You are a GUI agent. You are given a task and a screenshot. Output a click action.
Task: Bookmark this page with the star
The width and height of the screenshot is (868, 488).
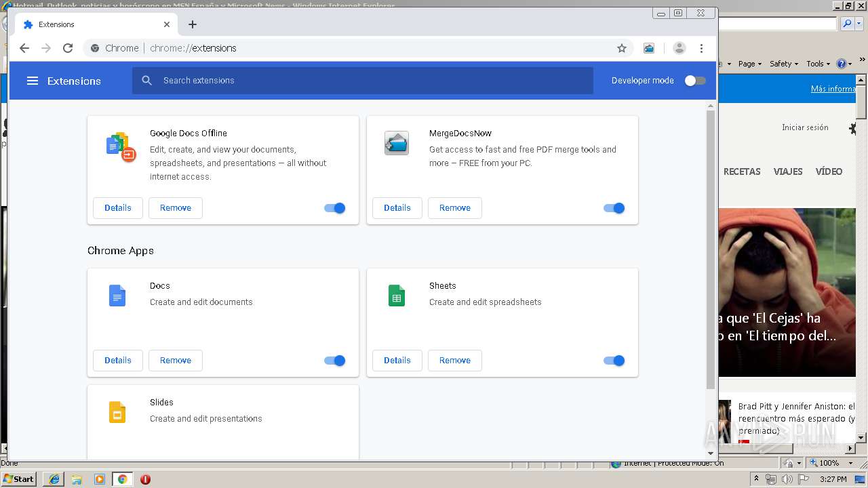tap(622, 48)
